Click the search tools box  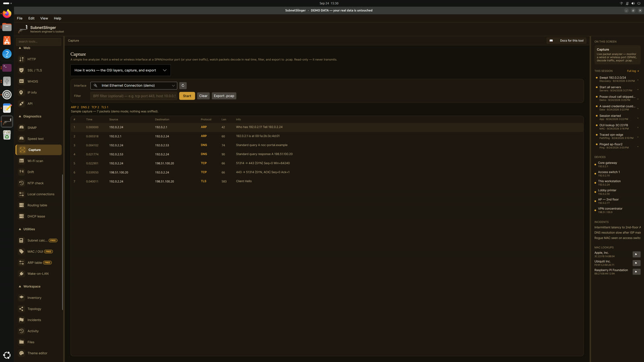coord(39,41)
